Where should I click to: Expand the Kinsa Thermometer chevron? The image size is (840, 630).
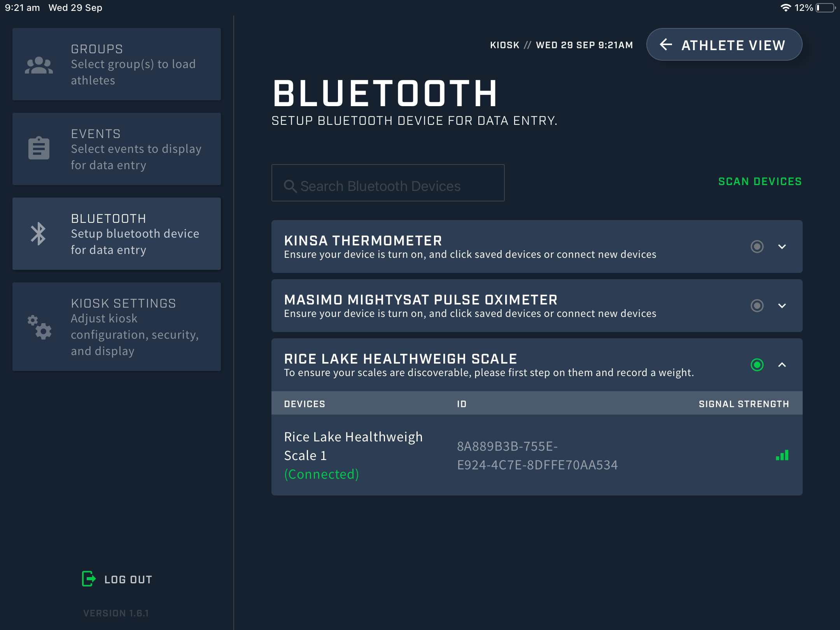click(x=782, y=247)
